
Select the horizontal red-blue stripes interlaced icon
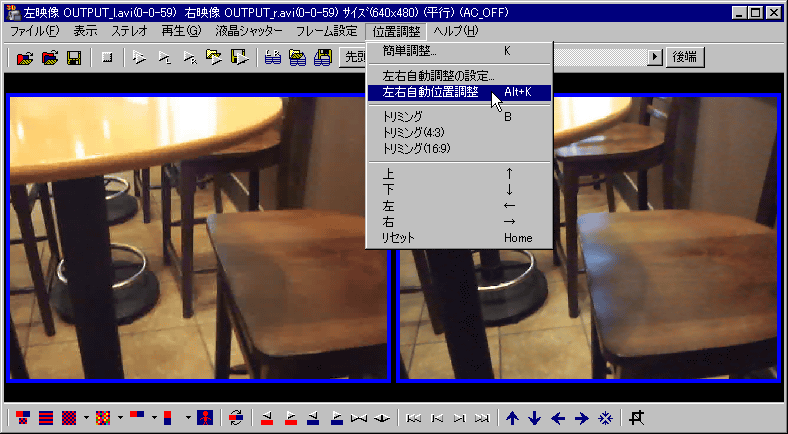(x=46, y=417)
